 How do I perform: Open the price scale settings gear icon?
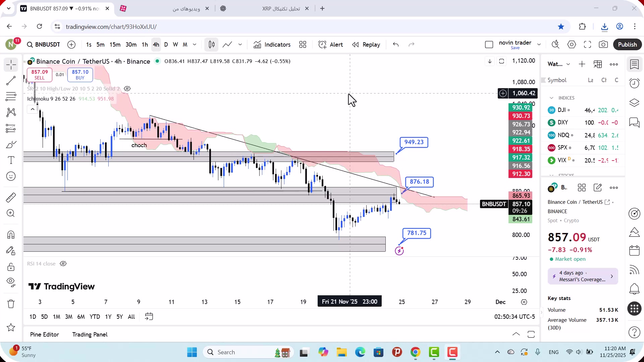524,302
